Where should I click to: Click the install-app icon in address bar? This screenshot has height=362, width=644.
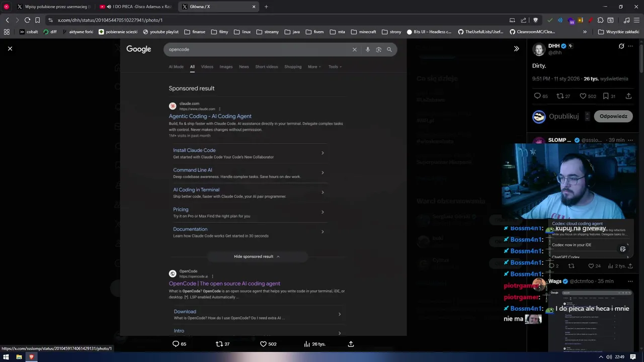(x=512, y=20)
